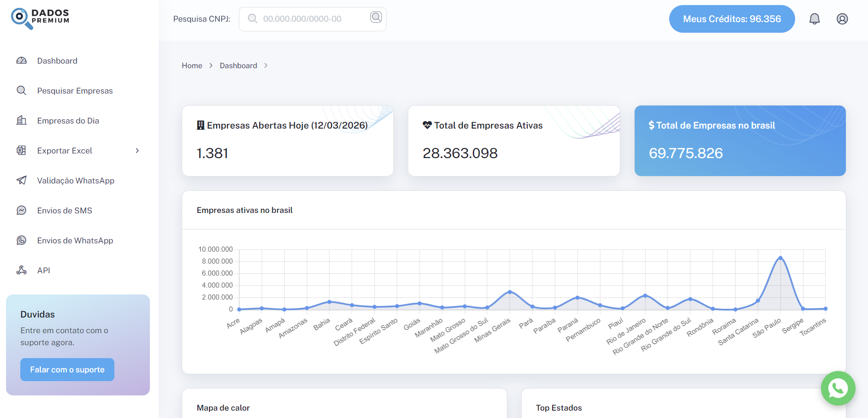Open Empresas do Dia menu item

[68, 121]
